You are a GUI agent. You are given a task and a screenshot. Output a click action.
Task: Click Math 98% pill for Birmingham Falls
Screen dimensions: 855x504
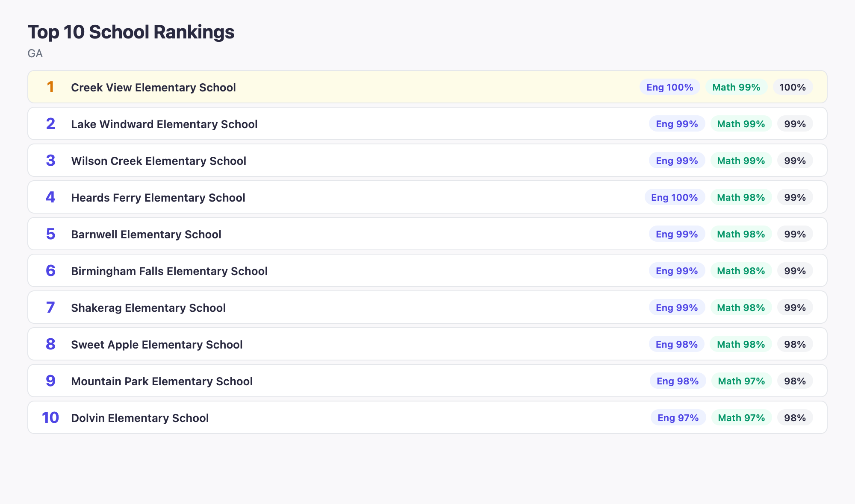pos(741,271)
